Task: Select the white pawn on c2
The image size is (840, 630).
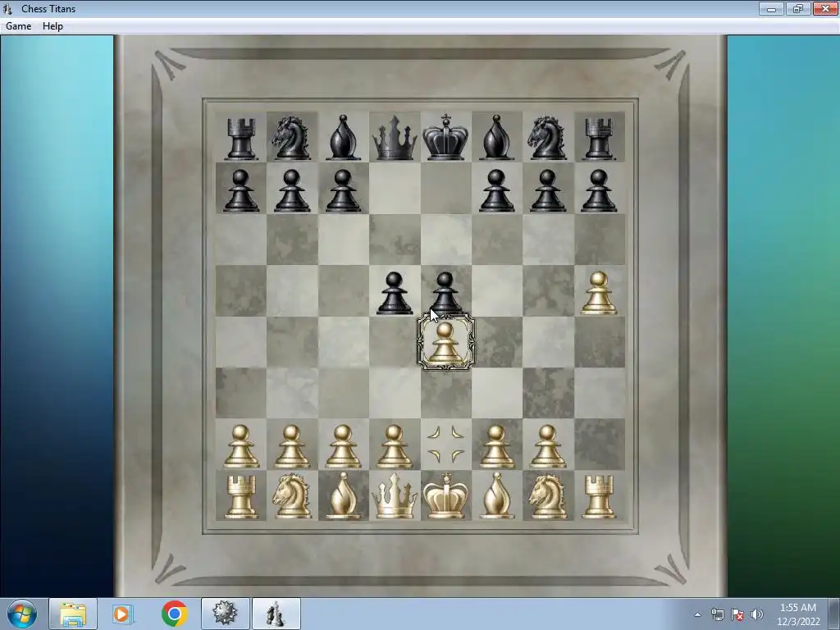Action: 343,446
